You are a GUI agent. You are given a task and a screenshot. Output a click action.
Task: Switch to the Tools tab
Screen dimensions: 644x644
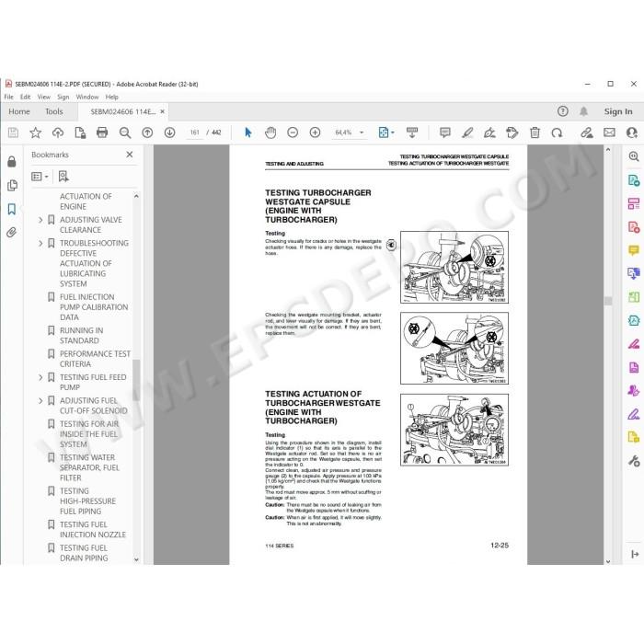click(x=53, y=111)
